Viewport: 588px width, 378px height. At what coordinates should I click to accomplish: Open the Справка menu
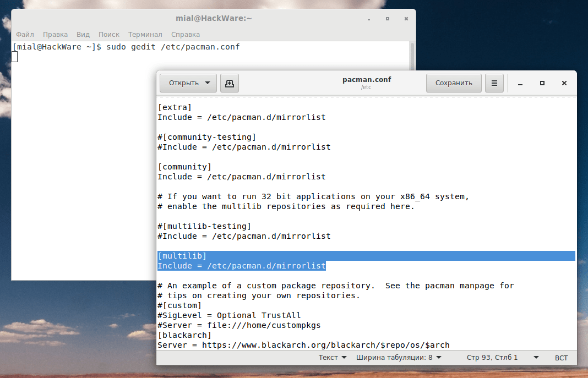click(185, 34)
